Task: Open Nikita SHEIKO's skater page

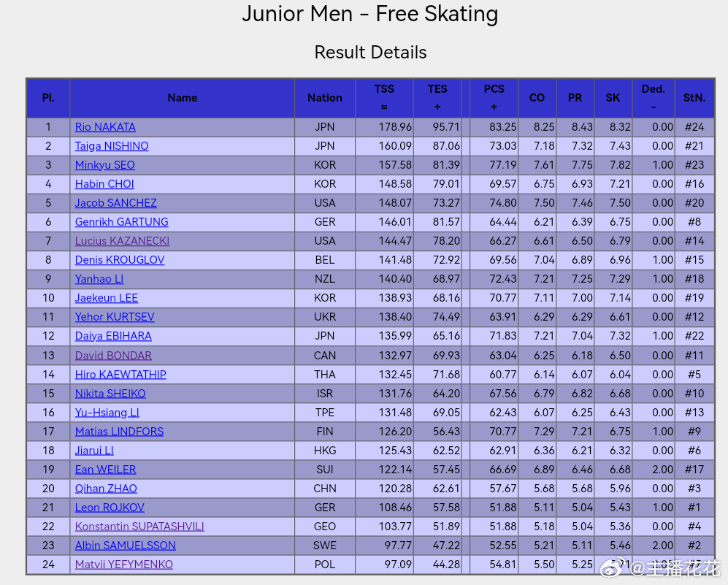Action: 110,394
